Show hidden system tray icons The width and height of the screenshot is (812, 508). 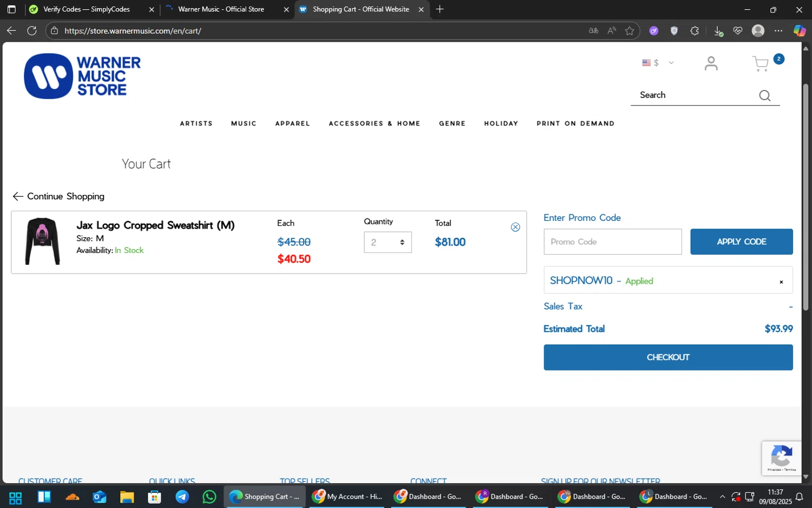[722, 497]
